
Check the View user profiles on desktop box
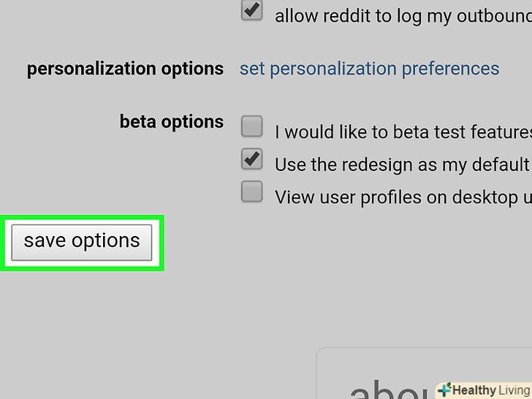point(252,192)
